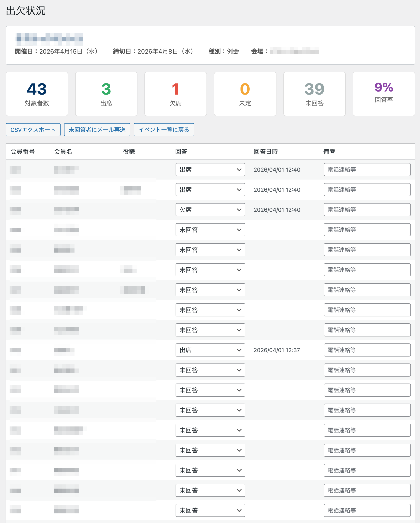The height and width of the screenshot is (523, 420).
Task: Click the 出席 3 stat card
Action: [106, 94]
